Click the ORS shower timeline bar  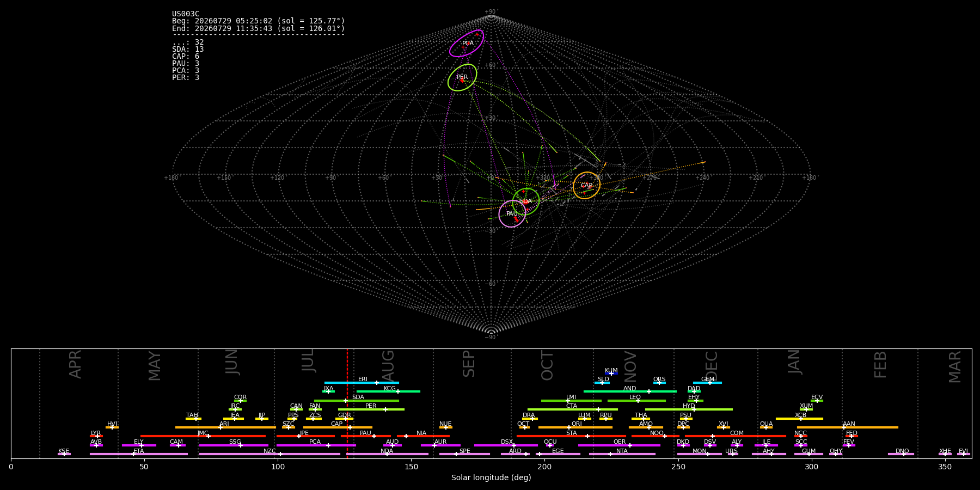(x=659, y=383)
